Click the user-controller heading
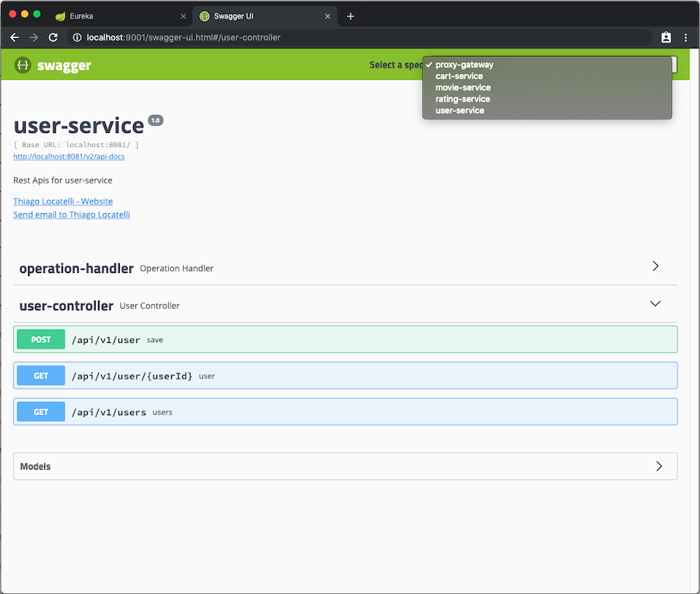Viewport: 700px width, 594px height. point(66,306)
